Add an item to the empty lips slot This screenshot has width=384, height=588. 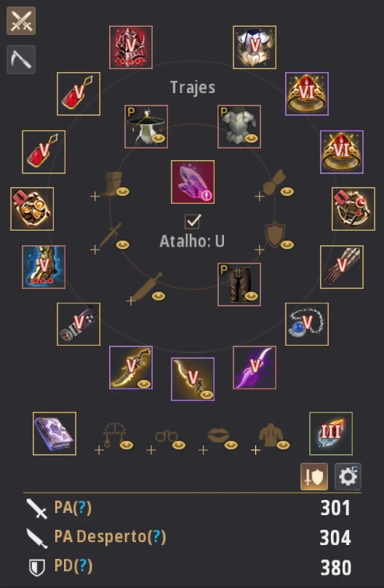(x=218, y=439)
